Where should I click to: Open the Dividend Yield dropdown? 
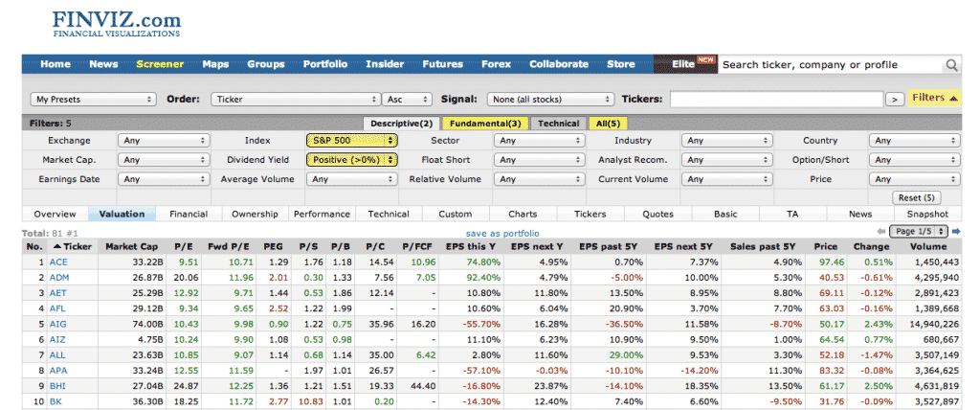coord(352,160)
